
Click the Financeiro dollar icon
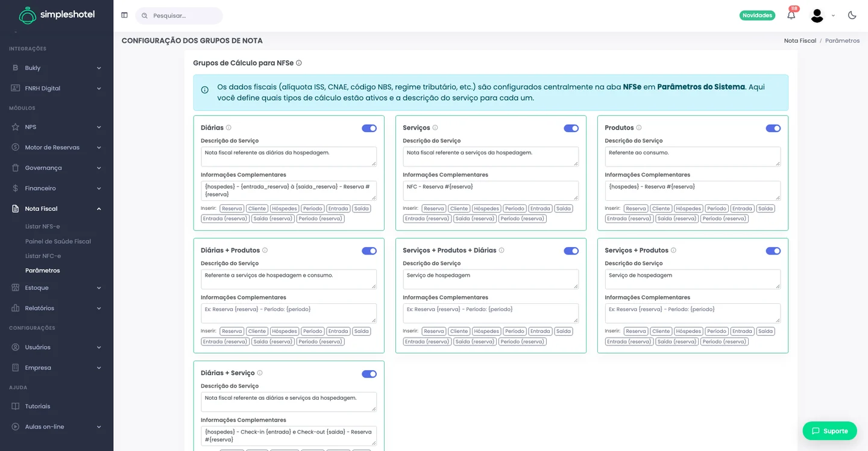16,188
